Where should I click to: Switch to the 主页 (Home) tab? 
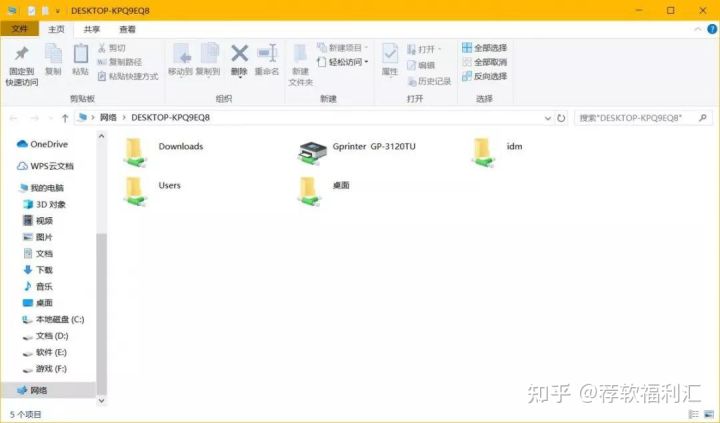[56, 29]
